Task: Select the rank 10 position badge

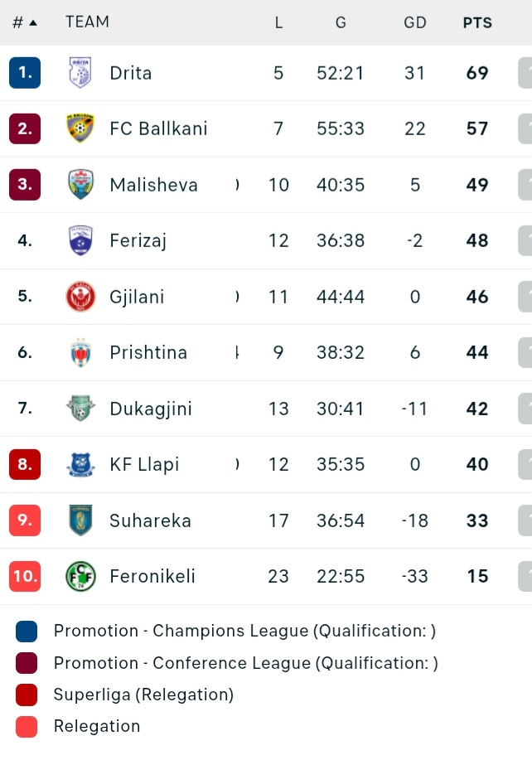Action: click(x=25, y=576)
